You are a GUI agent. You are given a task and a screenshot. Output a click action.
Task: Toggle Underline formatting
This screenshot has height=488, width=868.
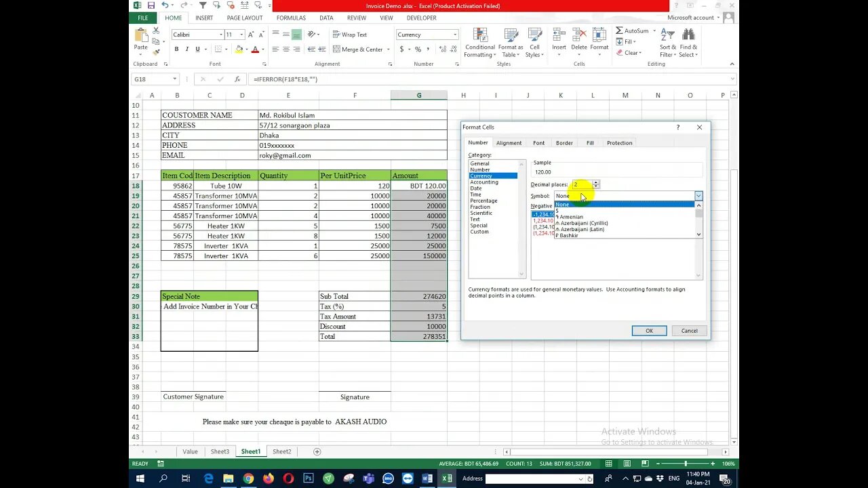(x=197, y=49)
